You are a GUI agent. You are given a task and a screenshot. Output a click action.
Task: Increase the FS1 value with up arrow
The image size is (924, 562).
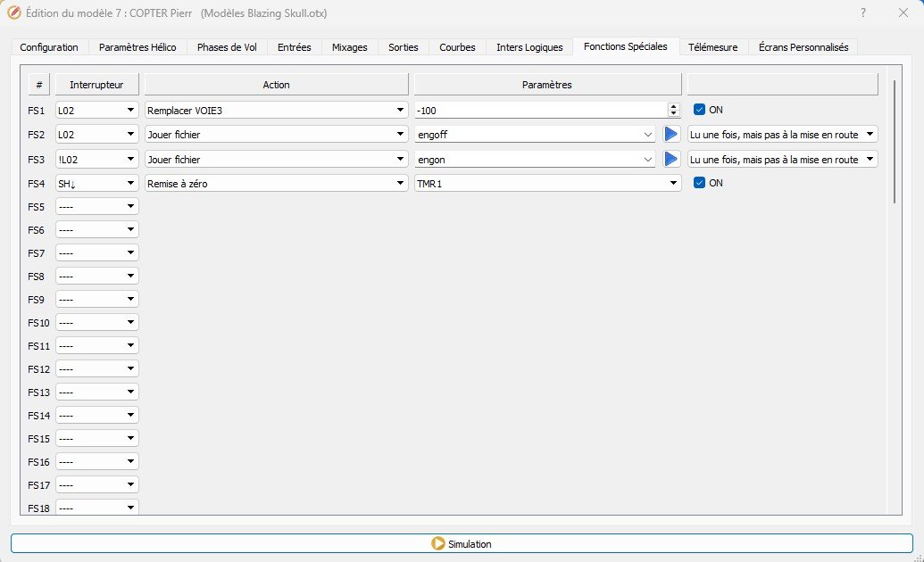[673, 106]
